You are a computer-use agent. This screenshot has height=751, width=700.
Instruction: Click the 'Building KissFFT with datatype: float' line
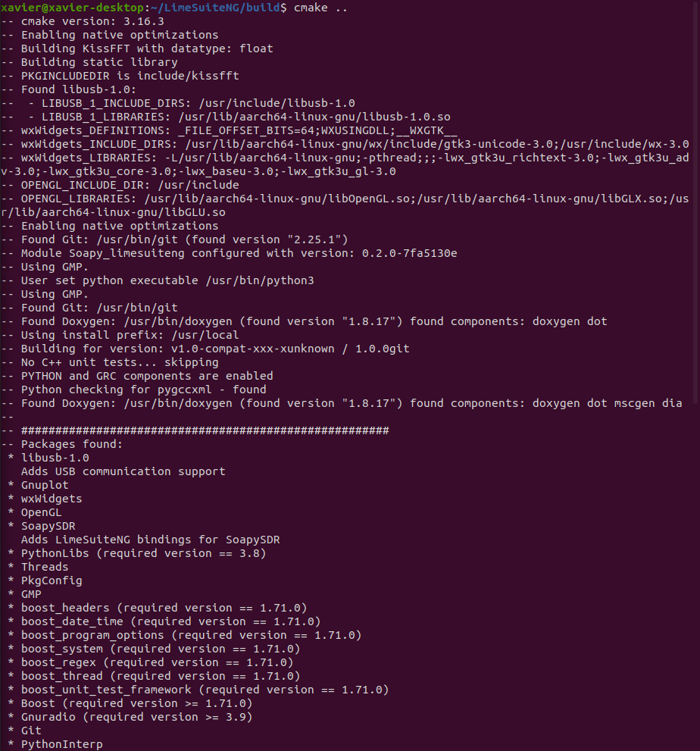147,49
